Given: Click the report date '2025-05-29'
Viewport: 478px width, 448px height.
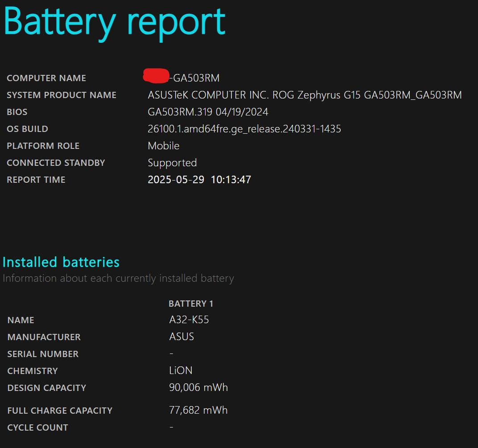Looking at the screenshot, I should tap(176, 180).
